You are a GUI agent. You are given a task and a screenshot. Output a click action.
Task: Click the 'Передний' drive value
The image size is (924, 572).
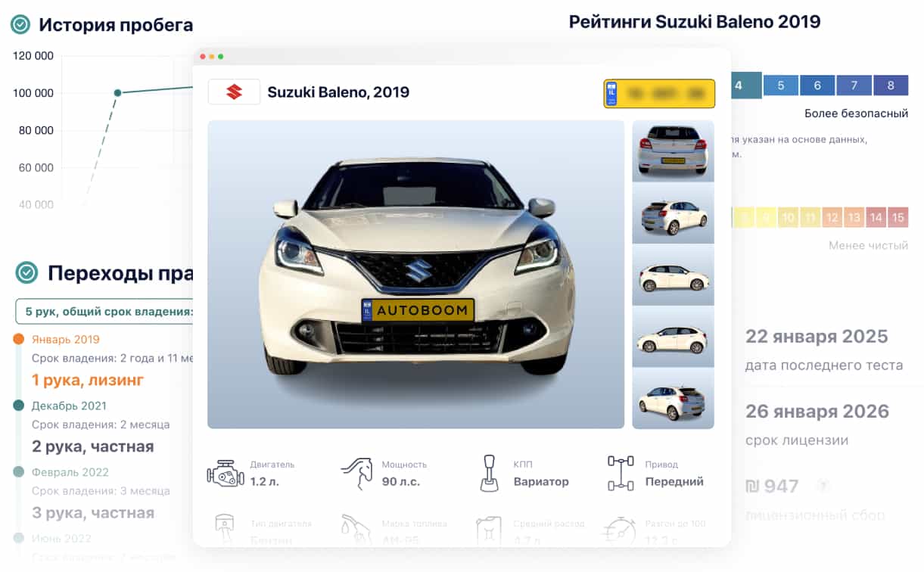674,481
